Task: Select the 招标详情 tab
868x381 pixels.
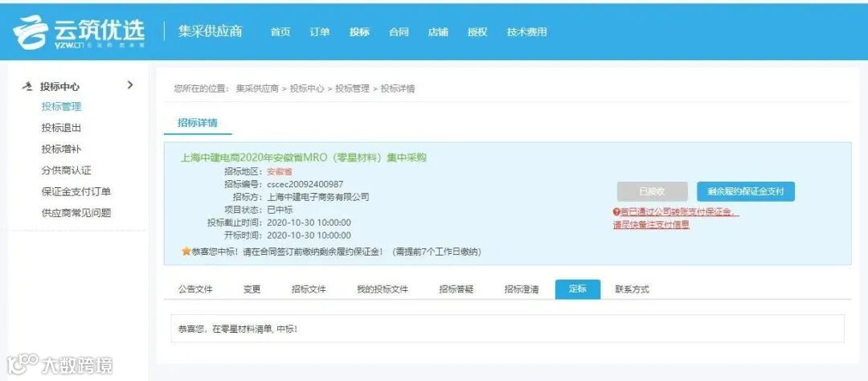Action: [x=198, y=123]
